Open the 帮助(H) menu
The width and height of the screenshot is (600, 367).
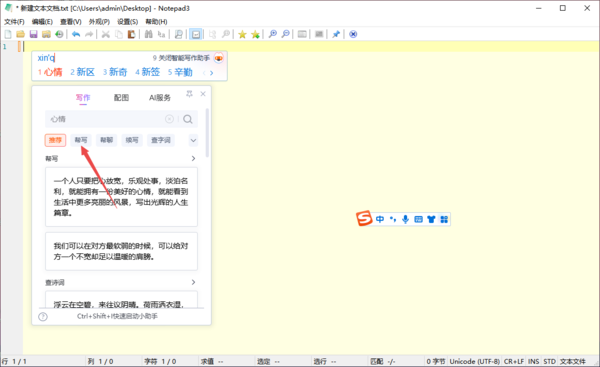click(x=156, y=22)
